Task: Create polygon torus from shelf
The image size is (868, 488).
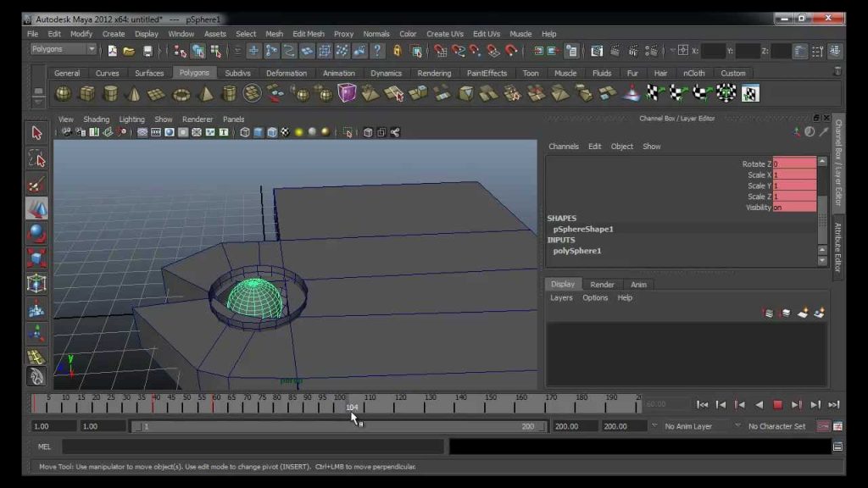Action: click(181, 93)
